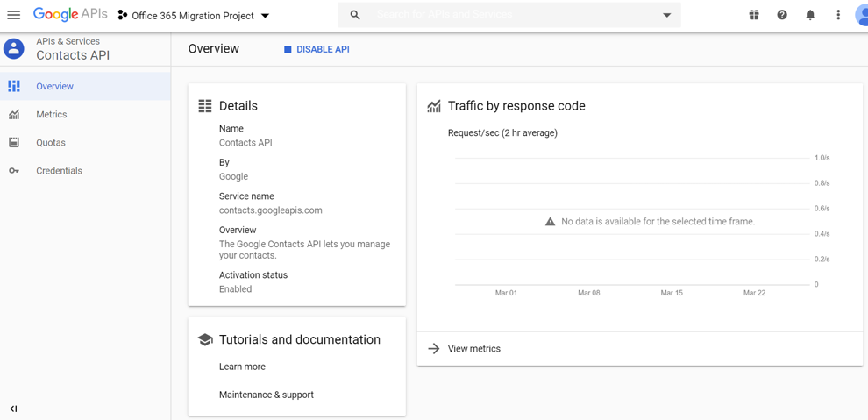Open the hamburger navigation menu
Viewport: 868px width, 420px height.
coord(14,15)
